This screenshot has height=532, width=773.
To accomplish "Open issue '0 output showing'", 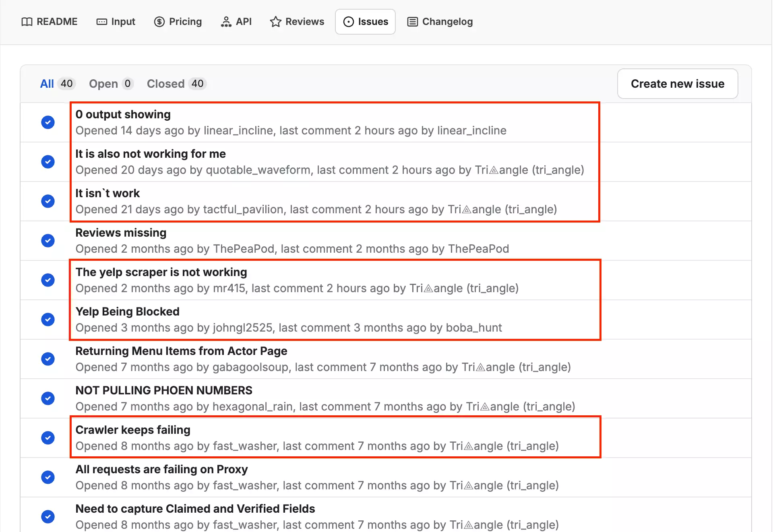I will click(x=123, y=114).
